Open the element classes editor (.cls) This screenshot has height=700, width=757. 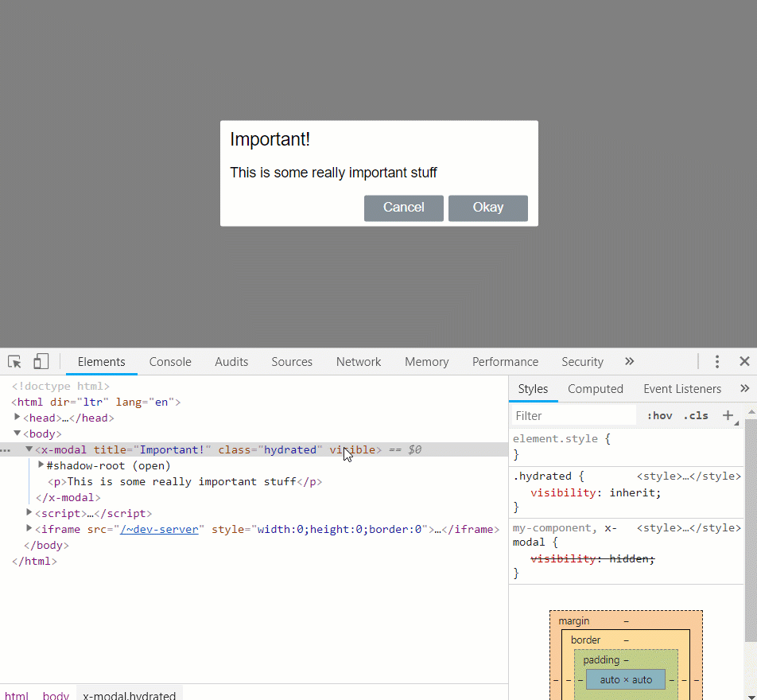pos(696,415)
